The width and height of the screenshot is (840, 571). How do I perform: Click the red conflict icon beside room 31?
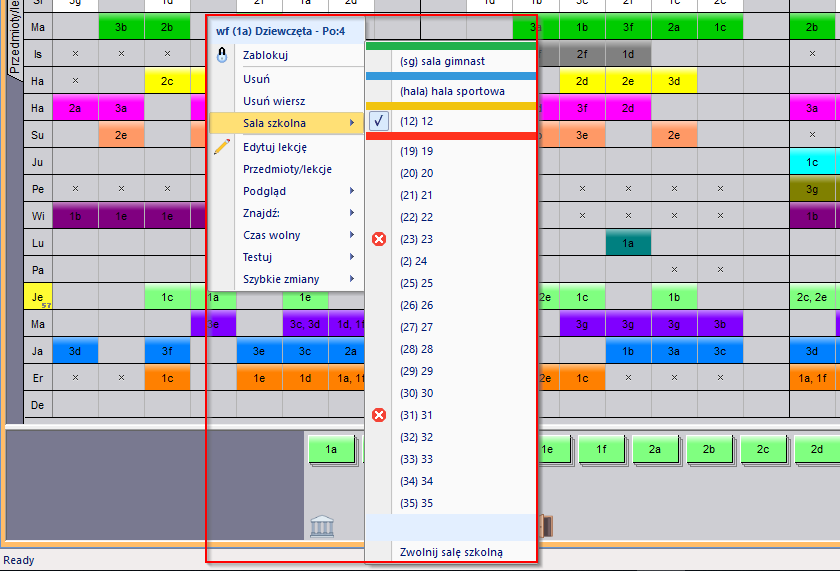(x=379, y=415)
